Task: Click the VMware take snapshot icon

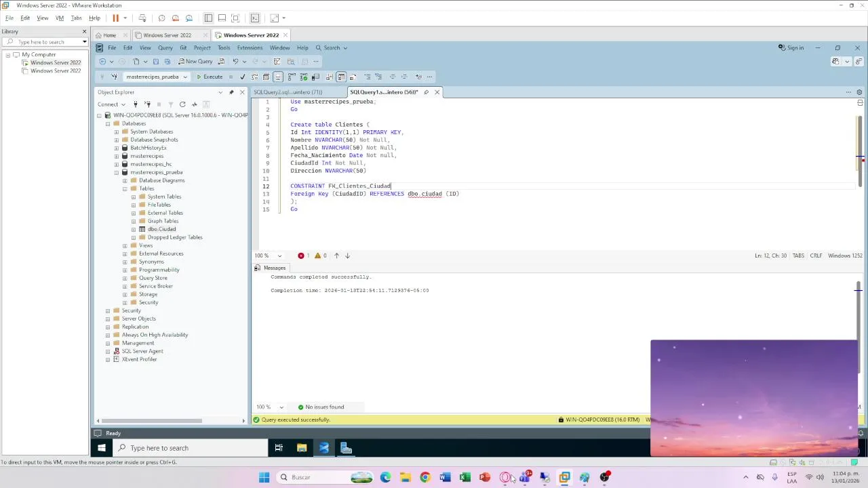Action: pos(161,18)
